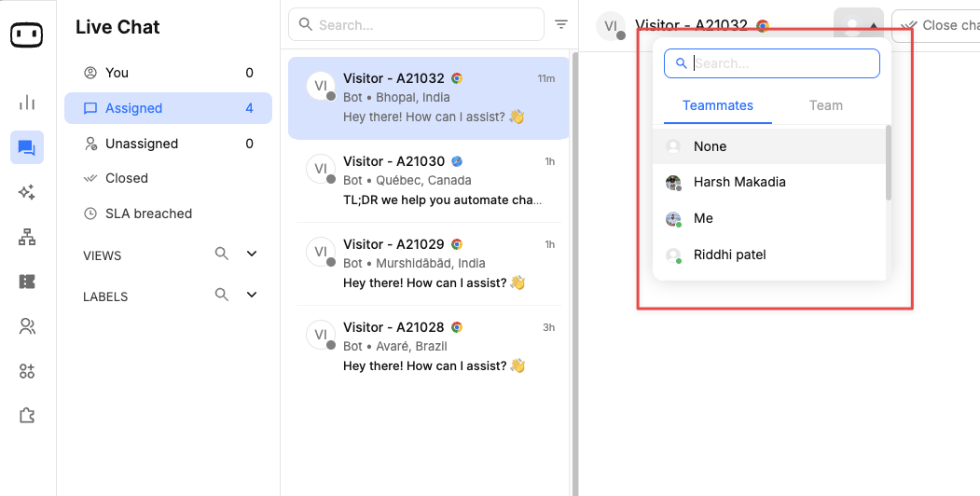Viewport: 980px width, 496px height.
Task: Open the flow hierarchy sidebar icon
Action: point(27,237)
